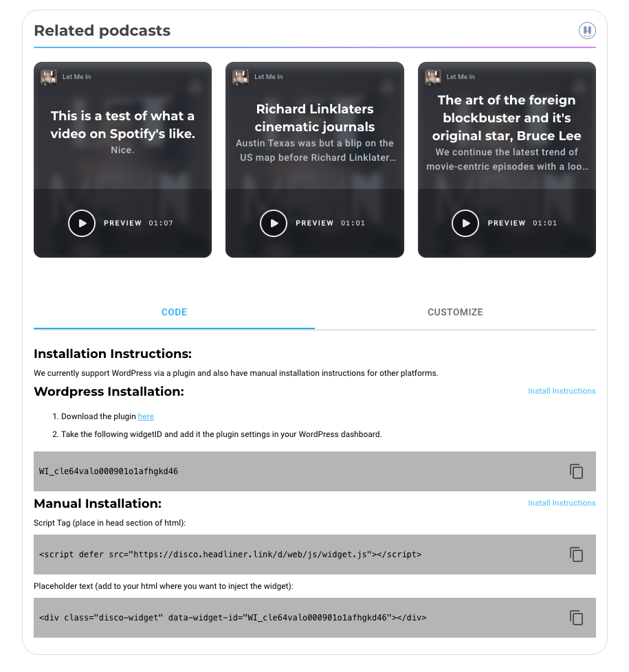629x672 pixels.
Task: Click Let Me In avatar on third card
Action: 432,77
